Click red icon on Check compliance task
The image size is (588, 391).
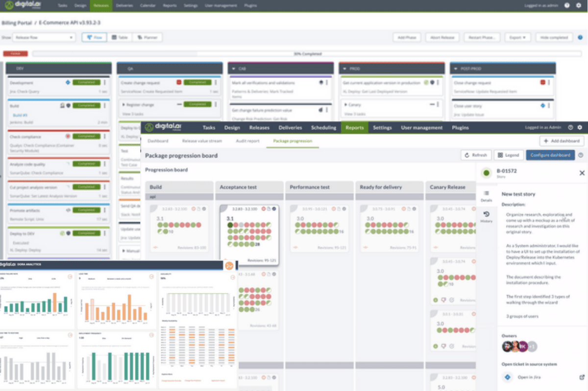click(68, 136)
